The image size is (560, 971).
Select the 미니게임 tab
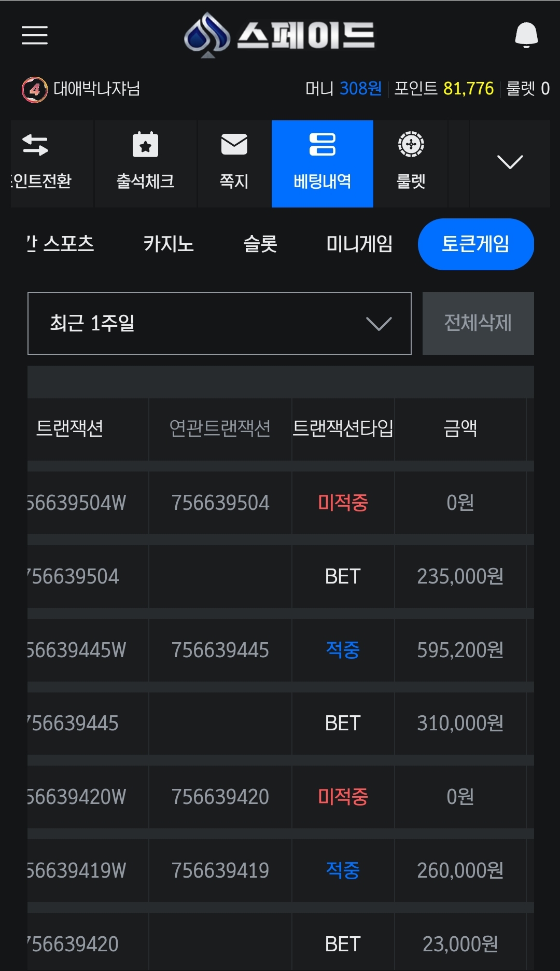pos(359,244)
